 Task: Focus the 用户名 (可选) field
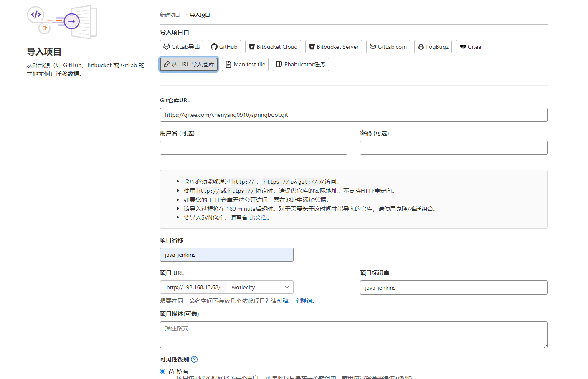click(253, 148)
